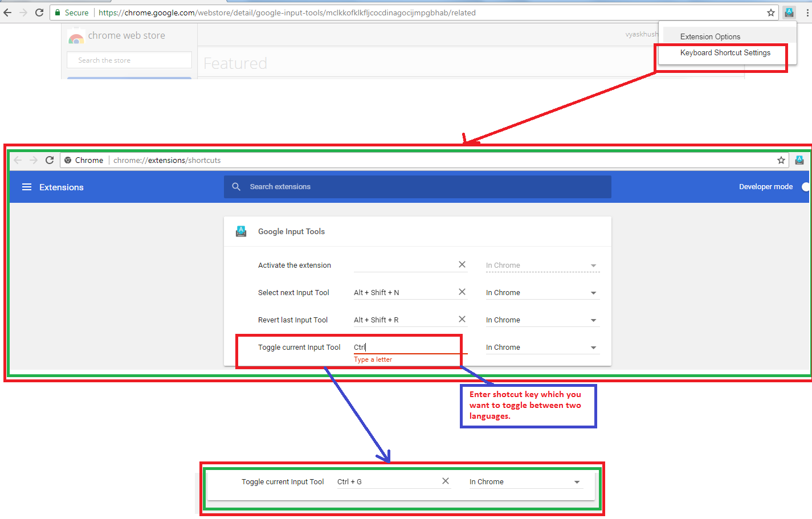Clear the Ctrl + G shortcut
Image resolution: width=812 pixels, height=519 pixels.
click(446, 481)
